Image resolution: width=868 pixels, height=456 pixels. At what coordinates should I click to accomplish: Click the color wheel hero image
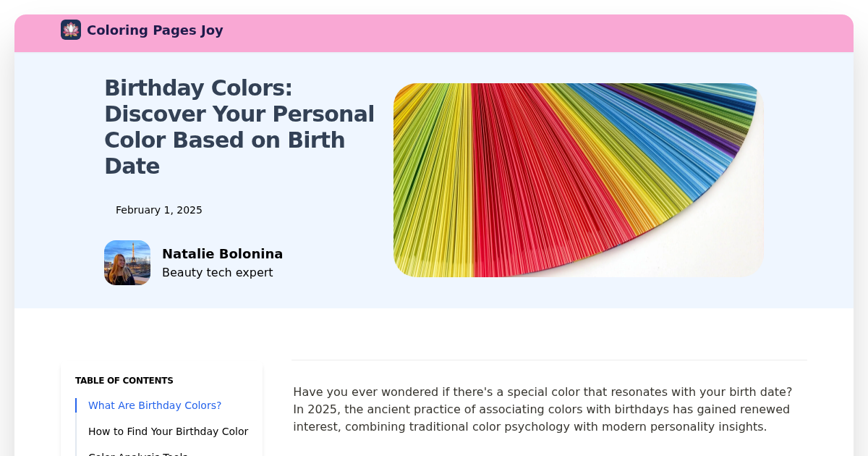pos(578,180)
